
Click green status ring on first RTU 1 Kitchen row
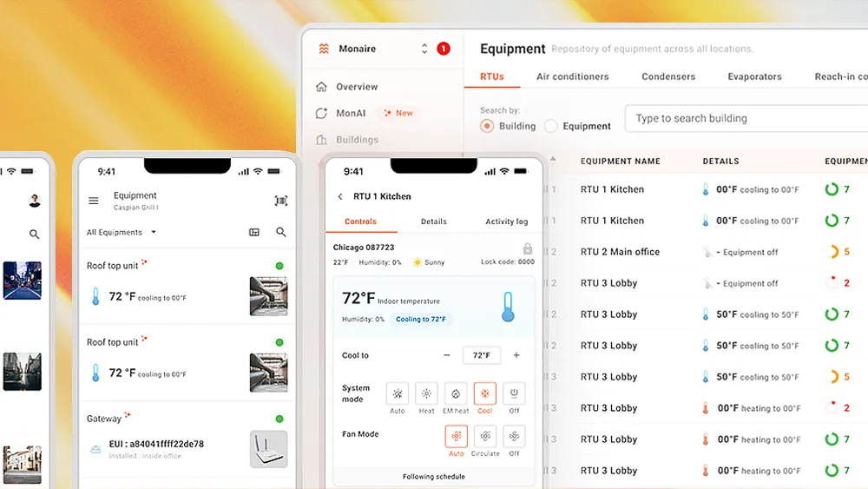tap(832, 189)
